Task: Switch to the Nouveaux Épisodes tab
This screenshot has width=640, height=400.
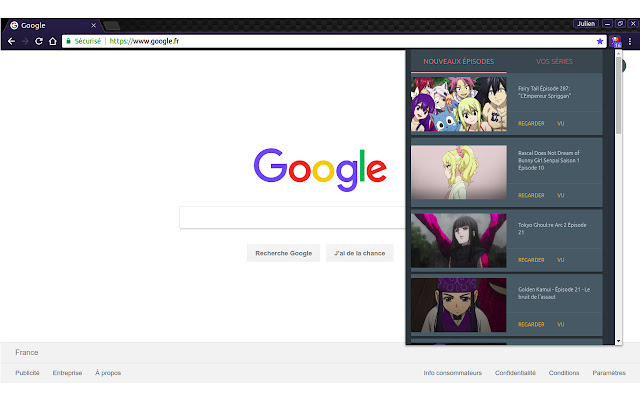Action: [x=459, y=62]
